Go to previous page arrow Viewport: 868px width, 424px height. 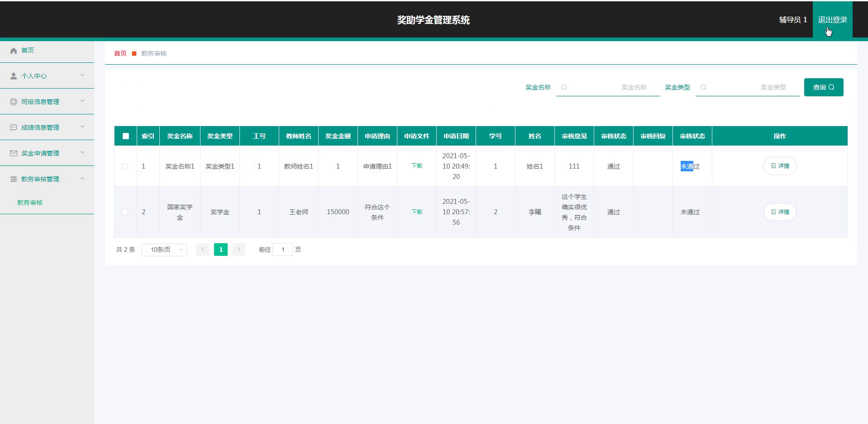(203, 250)
